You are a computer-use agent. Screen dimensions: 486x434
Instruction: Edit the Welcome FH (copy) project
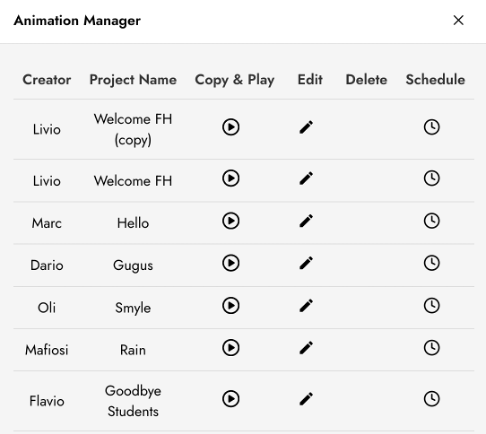(306, 127)
